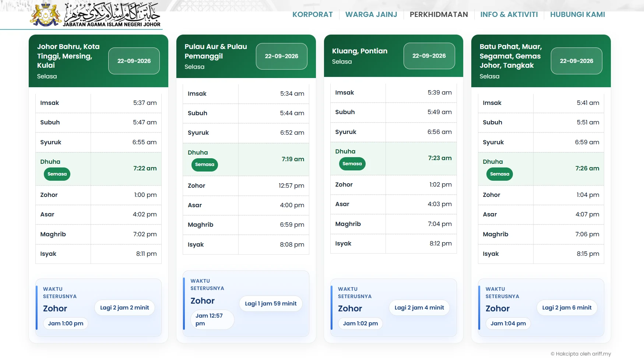Open the PERKHIDMATAN menu
The image size is (644, 364).
(439, 14)
